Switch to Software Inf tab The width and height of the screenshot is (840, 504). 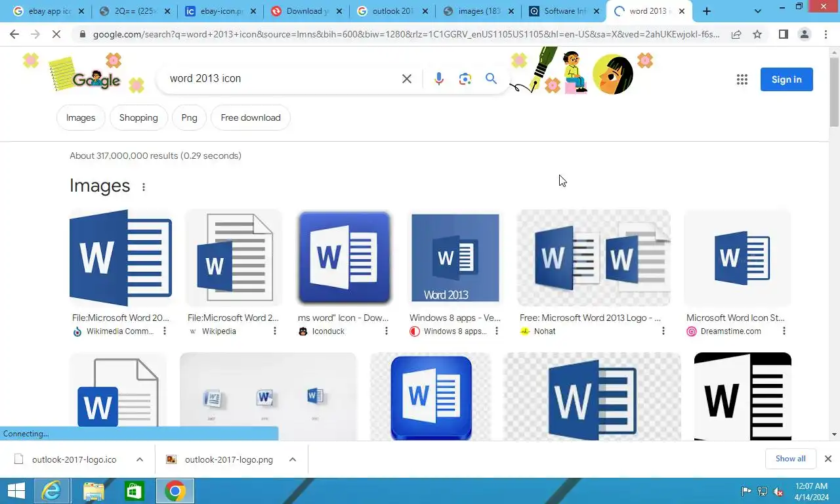point(564,11)
